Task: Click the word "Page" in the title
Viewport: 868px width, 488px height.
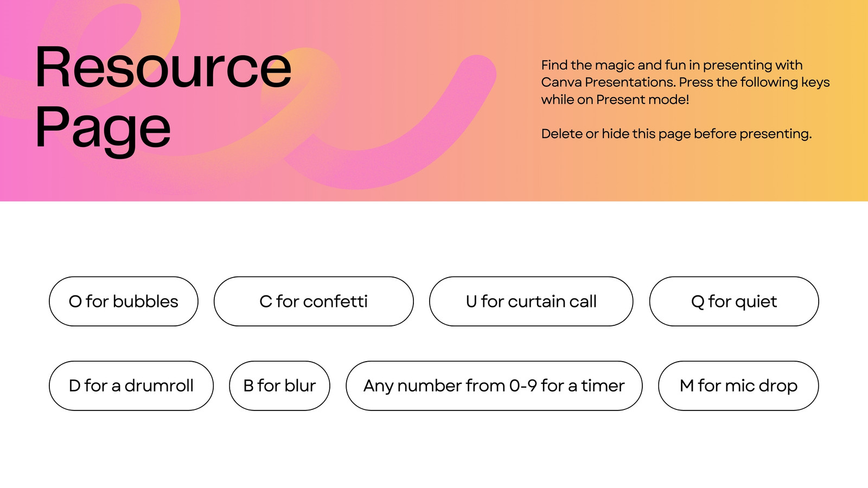Action: coord(103,129)
